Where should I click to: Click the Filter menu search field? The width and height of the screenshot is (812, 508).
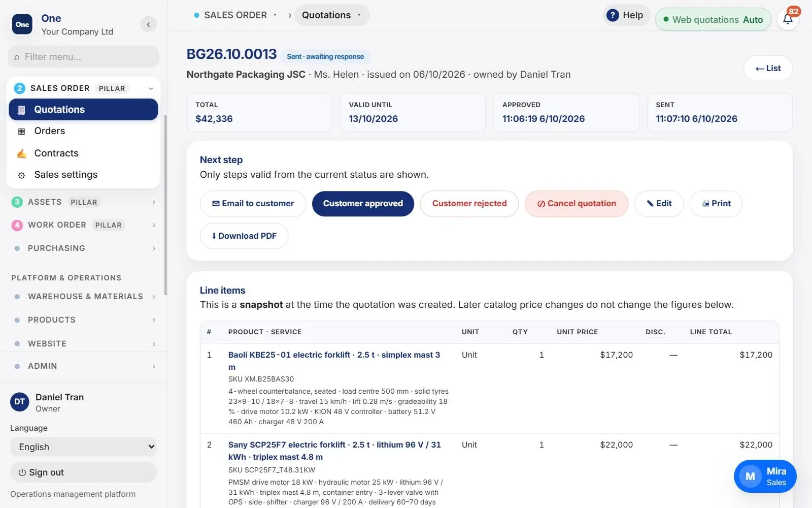pos(83,57)
